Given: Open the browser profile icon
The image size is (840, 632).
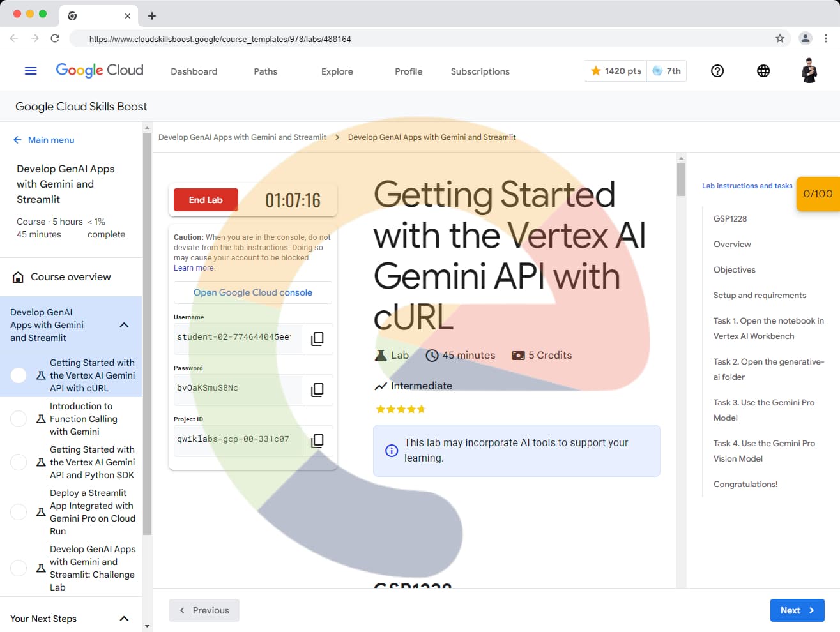Looking at the screenshot, I should pyautogui.click(x=806, y=38).
